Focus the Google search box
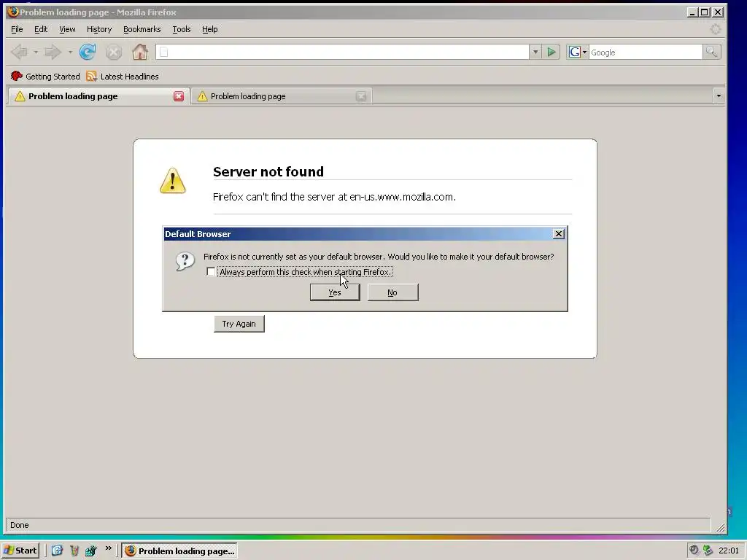 pos(646,52)
